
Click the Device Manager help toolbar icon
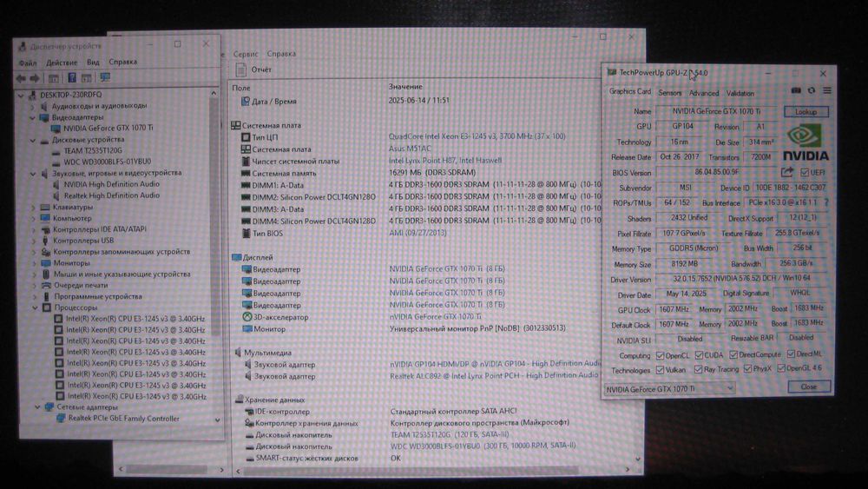click(x=71, y=78)
